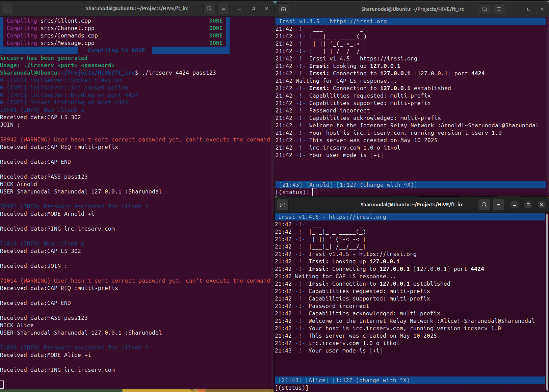Click the [Alice] status bar entry
The image size is (549, 392).
pos(317,380)
